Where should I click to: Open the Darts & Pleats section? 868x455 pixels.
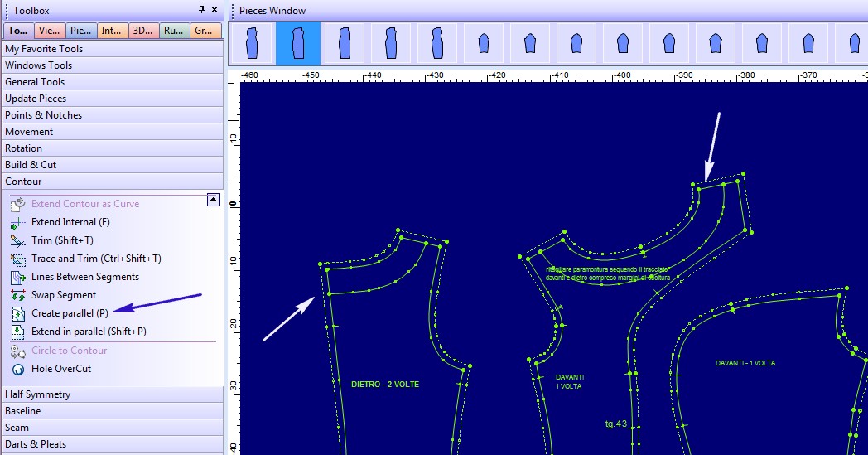tap(113, 444)
